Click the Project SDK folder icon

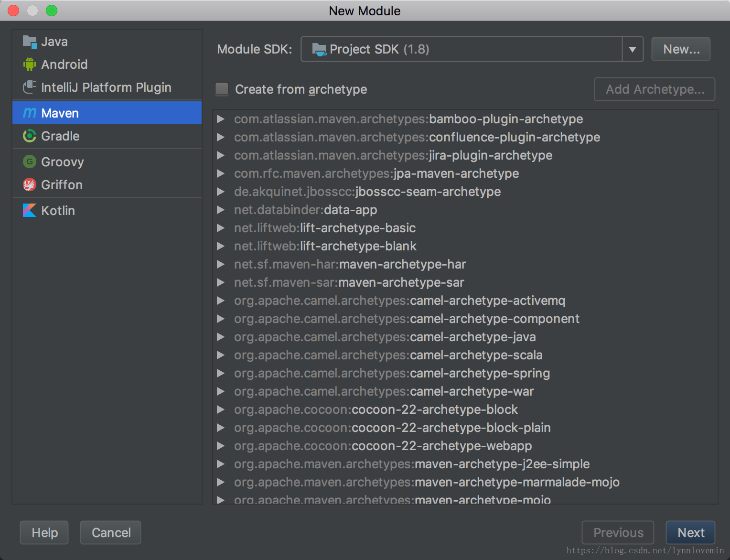(x=319, y=49)
